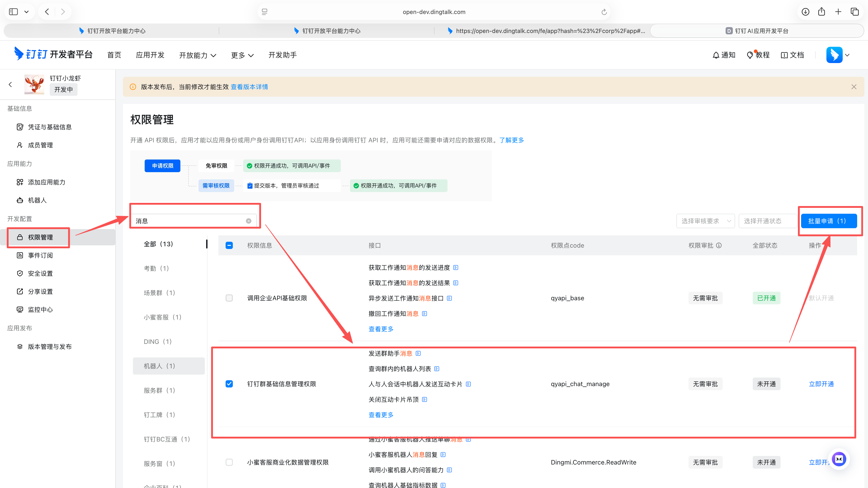Open the 选择开通状态 dropdown
Image resolution: width=868 pixels, height=488 pixels.
click(768, 221)
